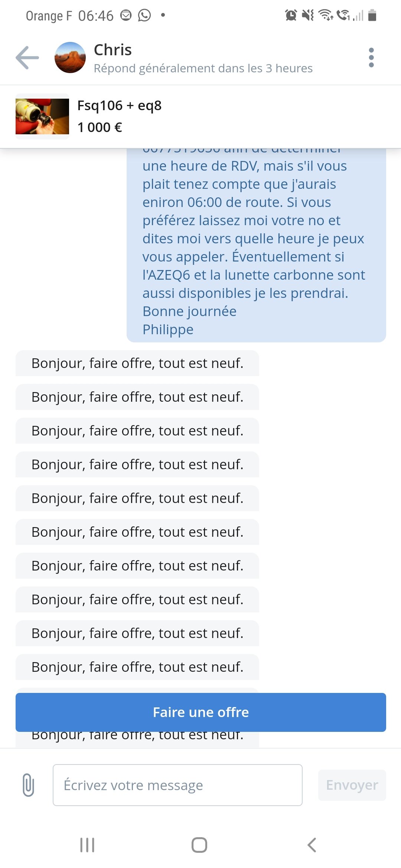
Task: Open the three-dot options menu
Action: click(371, 57)
